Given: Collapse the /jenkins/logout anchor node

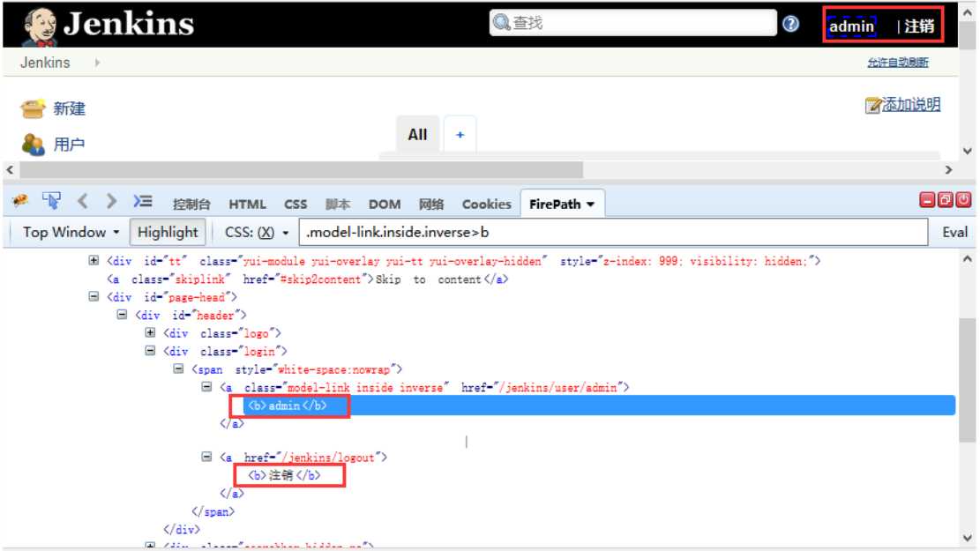Looking at the screenshot, I should pos(206,458).
